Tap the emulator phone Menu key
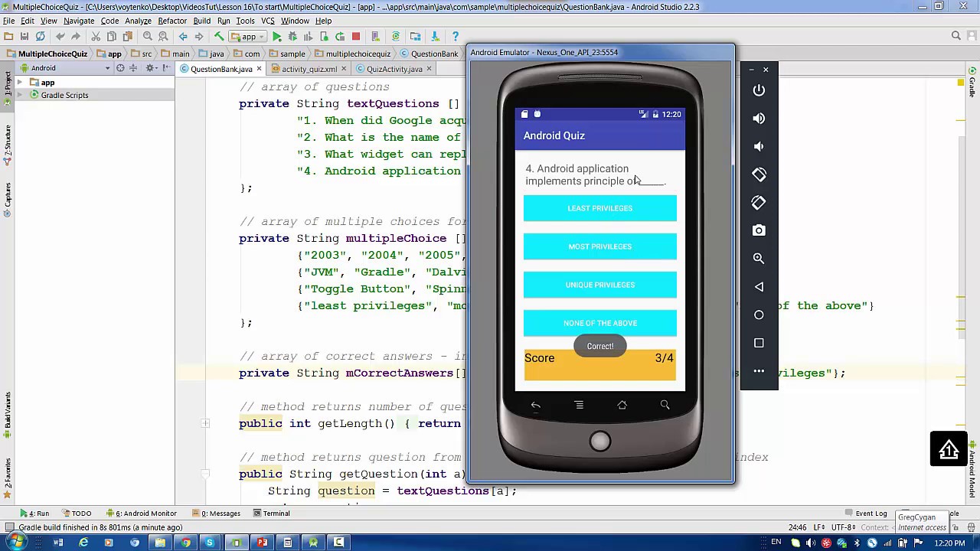 (579, 406)
